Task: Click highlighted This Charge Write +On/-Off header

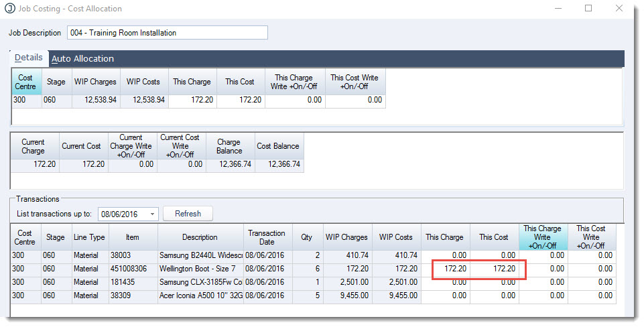Action: click(x=543, y=237)
